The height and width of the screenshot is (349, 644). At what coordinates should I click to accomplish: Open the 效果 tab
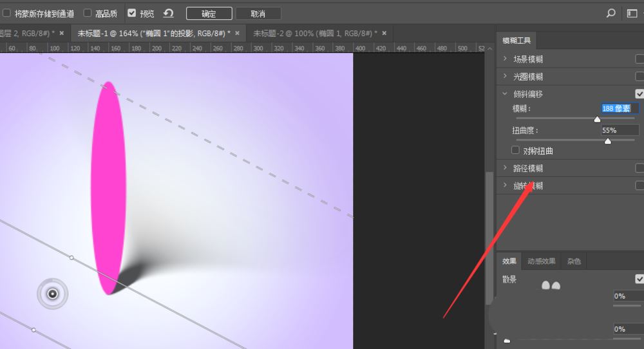(x=509, y=261)
